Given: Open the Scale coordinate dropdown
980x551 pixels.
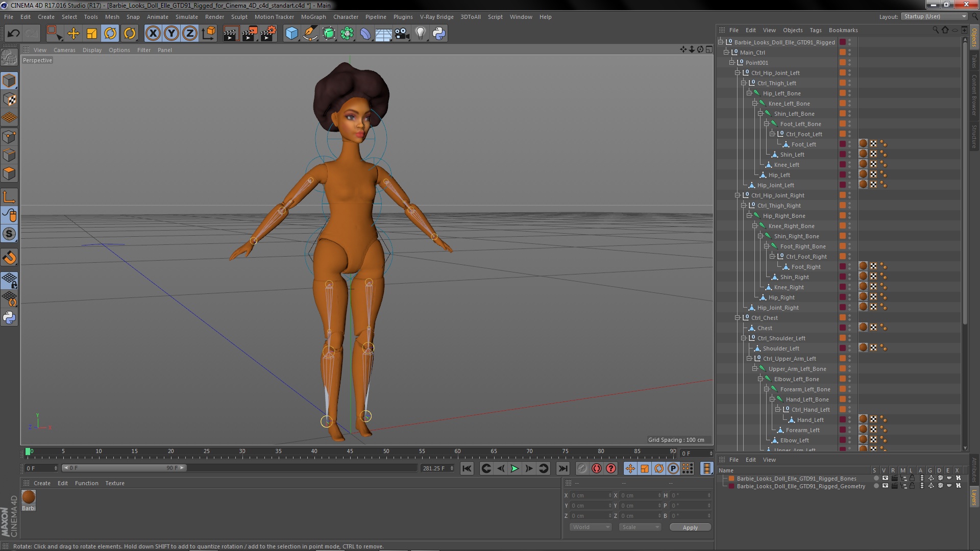Looking at the screenshot, I should pos(640,527).
